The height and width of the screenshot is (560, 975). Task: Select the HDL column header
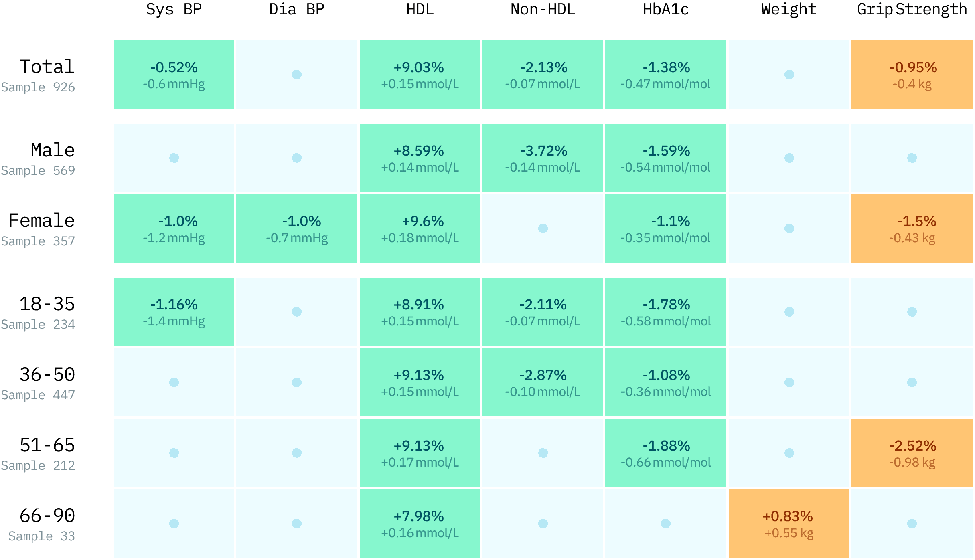point(420,10)
